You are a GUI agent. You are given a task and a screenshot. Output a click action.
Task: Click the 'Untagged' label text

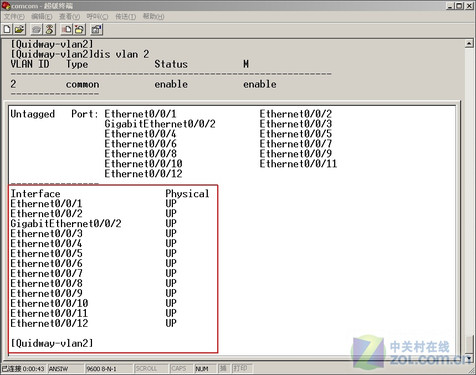point(33,114)
